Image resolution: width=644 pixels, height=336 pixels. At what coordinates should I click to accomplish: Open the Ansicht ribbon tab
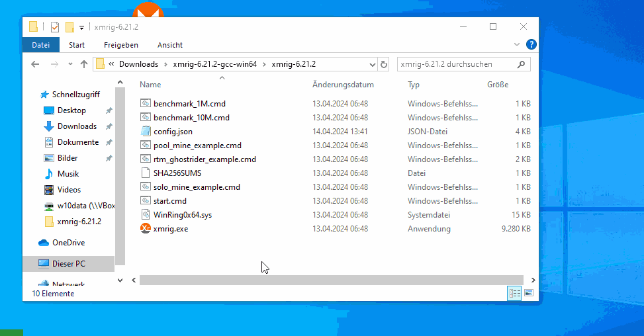[170, 45]
